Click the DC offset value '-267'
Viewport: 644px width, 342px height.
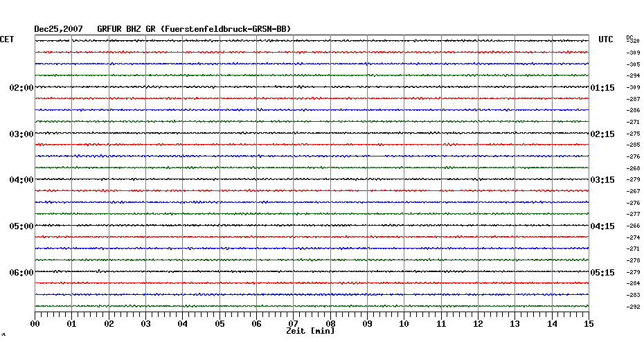(x=633, y=191)
